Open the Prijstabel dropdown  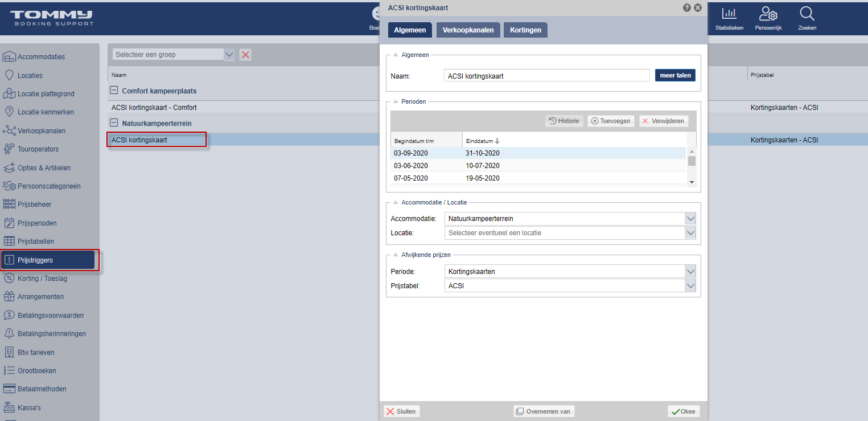(690, 285)
